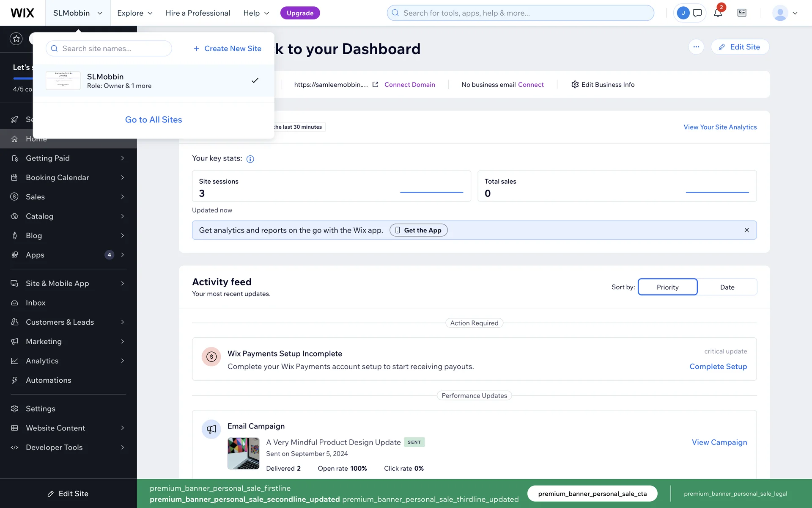812x508 pixels.
Task: Click the news feed icon in header
Action: (x=742, y=13)
